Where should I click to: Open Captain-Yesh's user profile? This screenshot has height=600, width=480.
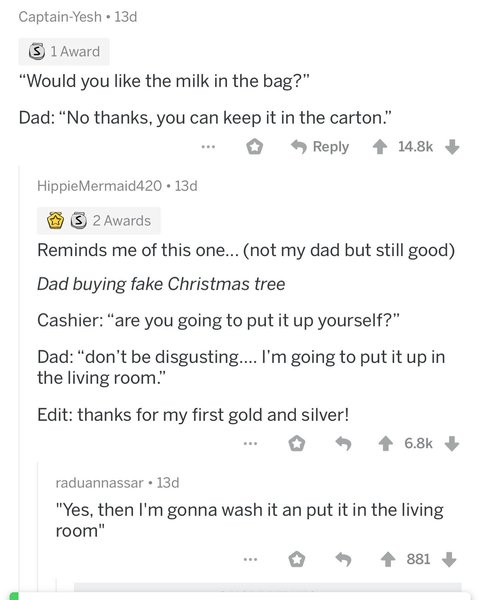coord(60,17)
